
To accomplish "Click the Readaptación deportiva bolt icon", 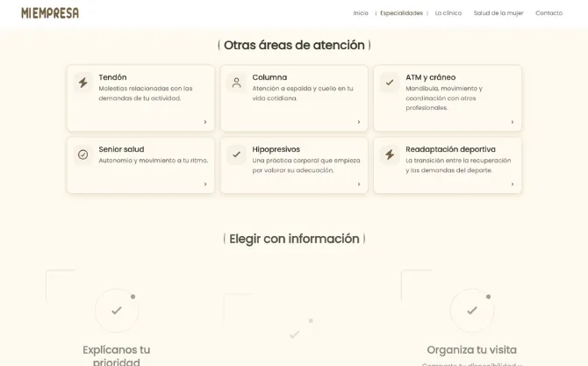I will pos(390,154).
